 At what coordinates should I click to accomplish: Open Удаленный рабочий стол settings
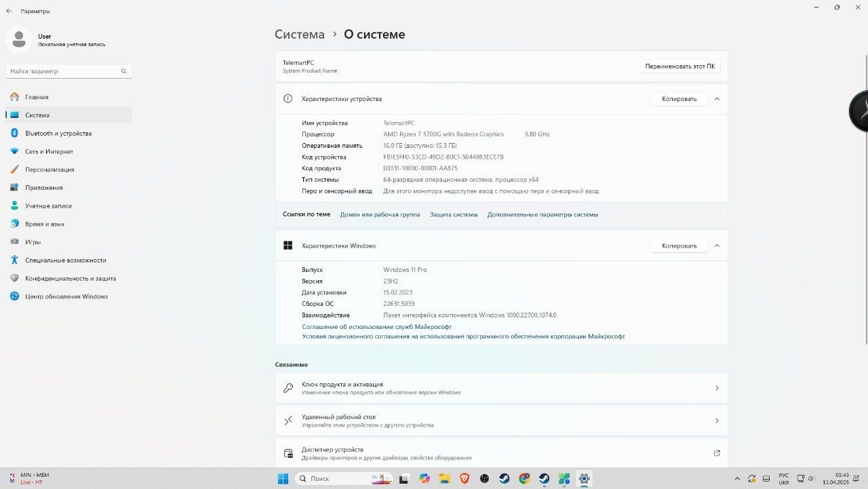click(502, 420)
